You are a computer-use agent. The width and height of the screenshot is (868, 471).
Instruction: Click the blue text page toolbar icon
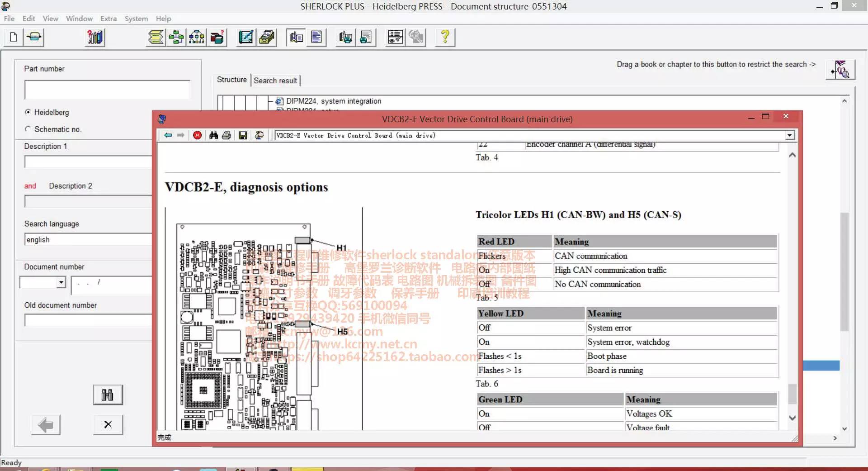point(316,37)
